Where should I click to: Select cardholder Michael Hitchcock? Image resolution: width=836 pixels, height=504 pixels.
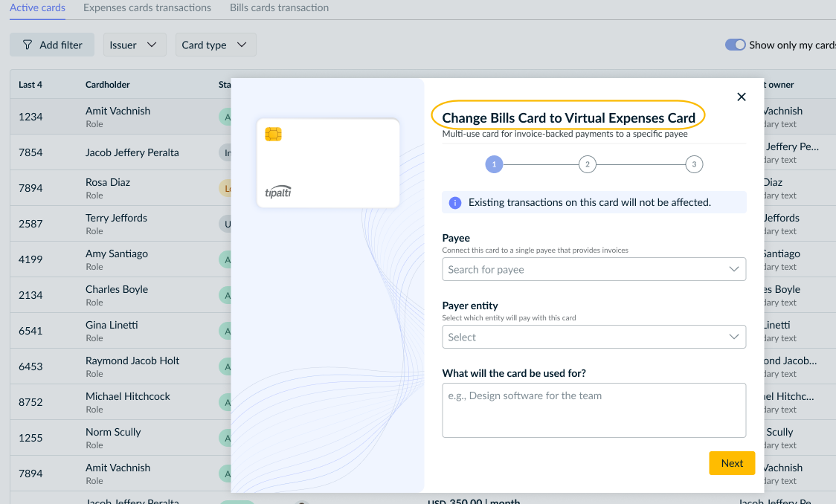tap(127, 396)
